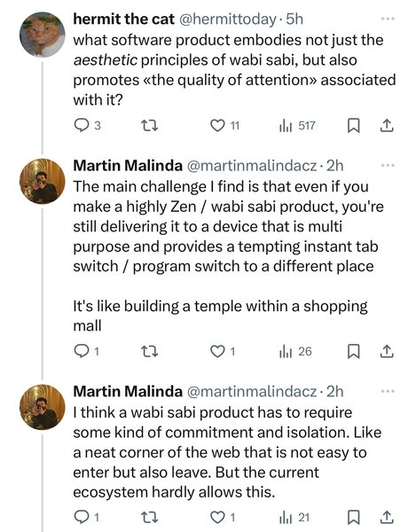
Task: Repost hermit the cat's wabi sabi tweet
Action: coord(150,126)
